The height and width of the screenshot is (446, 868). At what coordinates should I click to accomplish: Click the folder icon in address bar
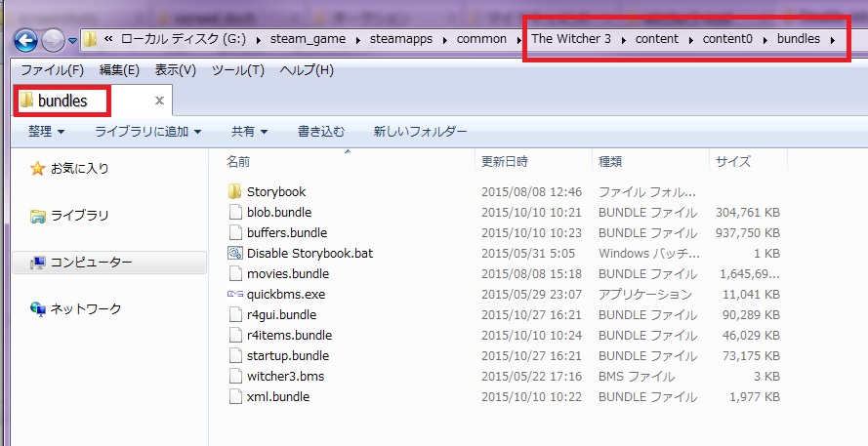pos(90,39)
